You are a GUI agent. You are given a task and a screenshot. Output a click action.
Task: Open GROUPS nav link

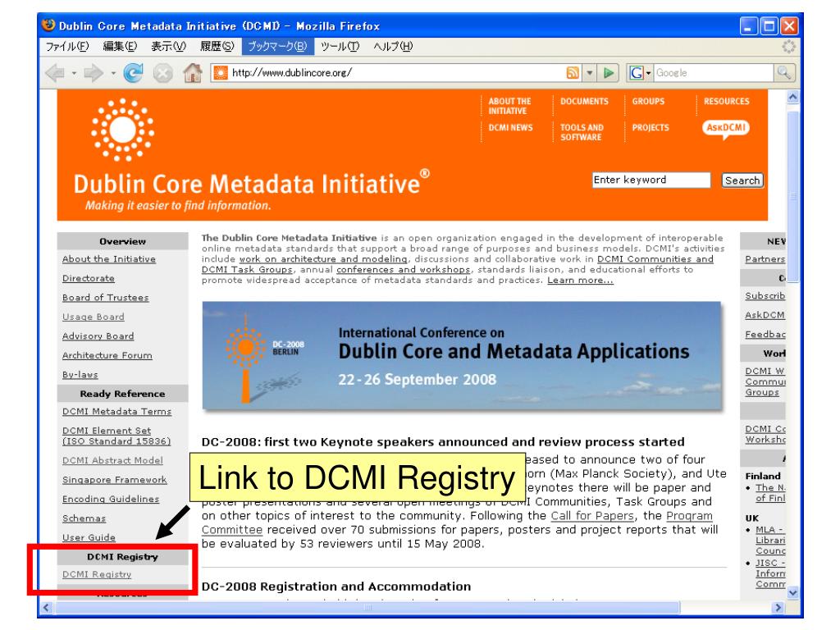tap(648, 101)
